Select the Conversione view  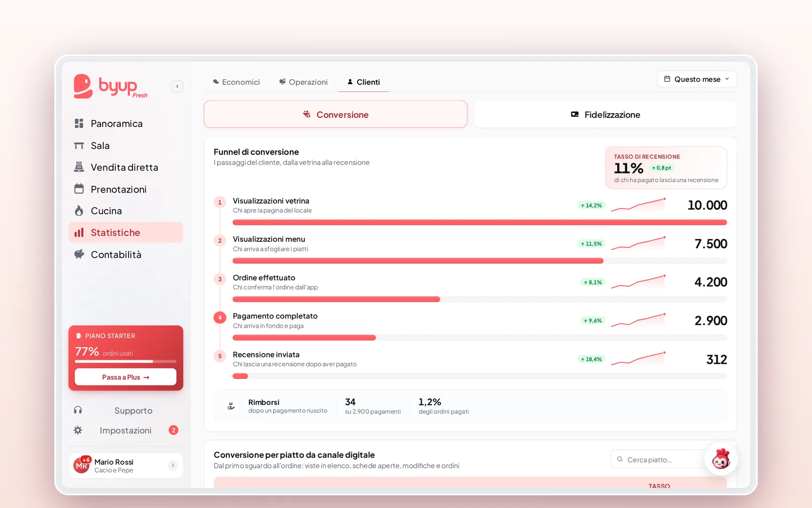pos(335,114)
